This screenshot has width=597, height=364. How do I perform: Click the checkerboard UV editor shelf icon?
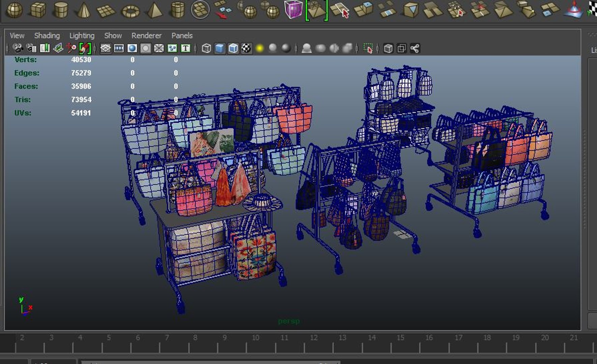pos(593,9)
